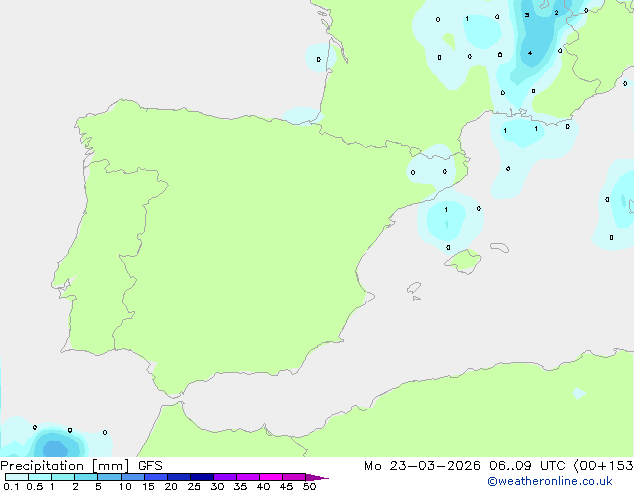Screen dimensions: 634x490
Task: Click the legend label '35'
Action: [x=240, y=486]
